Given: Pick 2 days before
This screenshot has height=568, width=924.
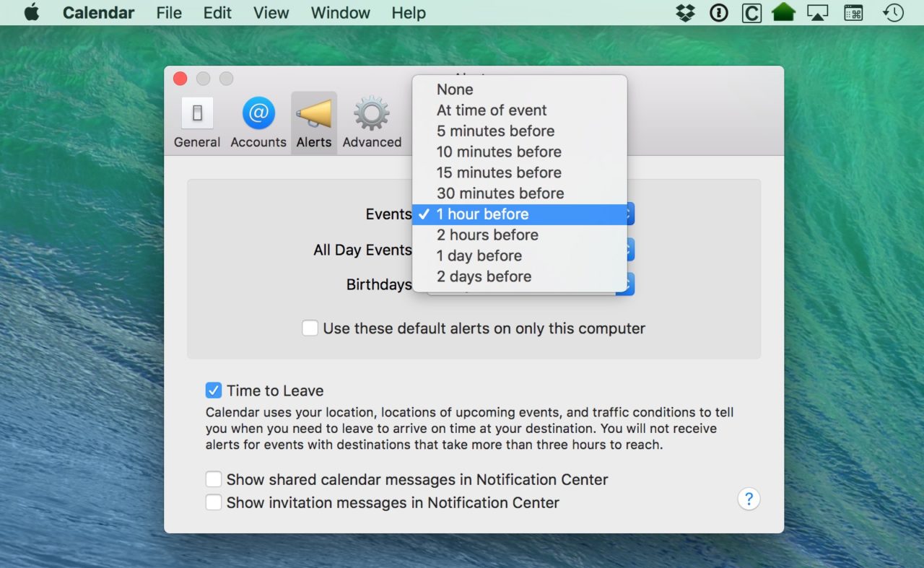Looking at the screenshot, I should [x=520, y=276].
